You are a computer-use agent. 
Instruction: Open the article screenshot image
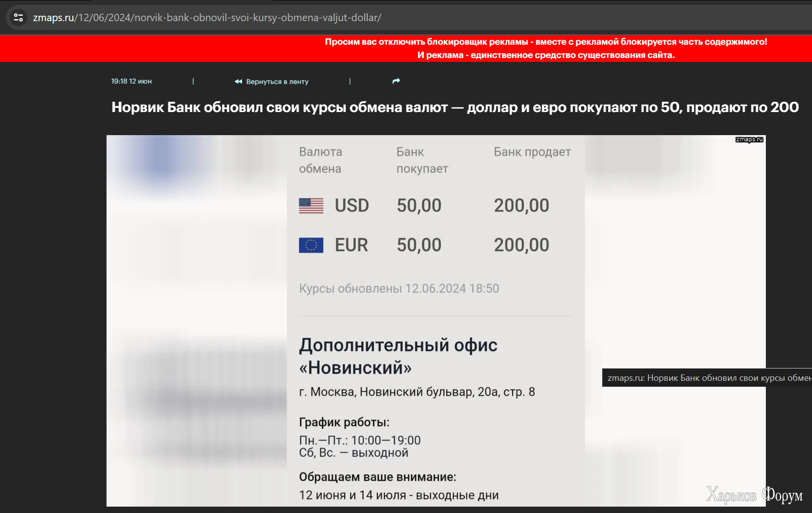[436, 321]
